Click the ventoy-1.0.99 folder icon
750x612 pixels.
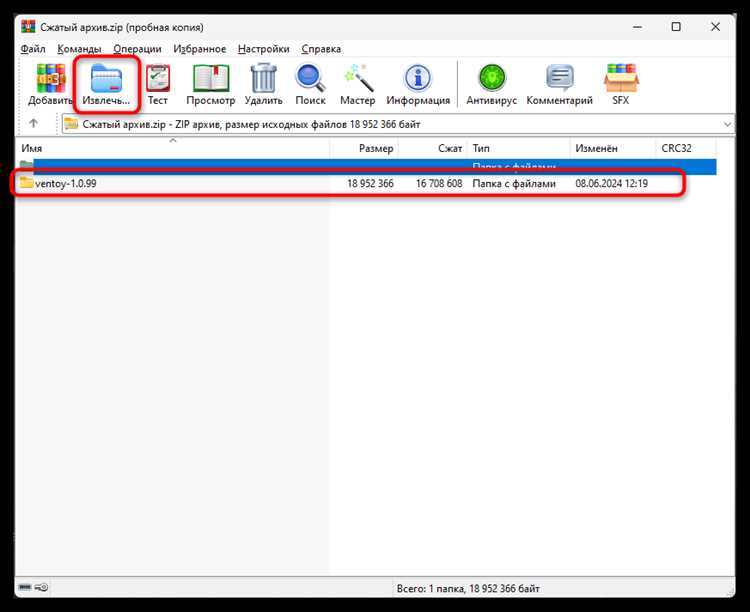[26, 183]
